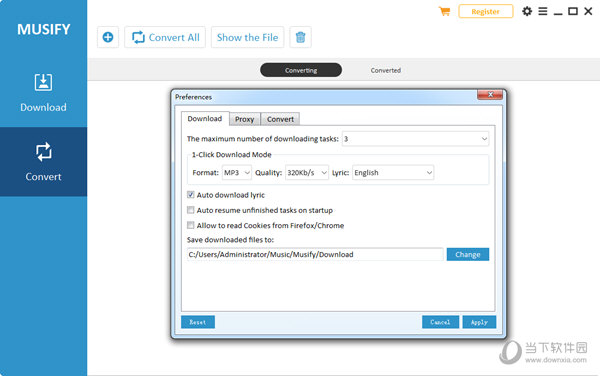600x376 pixels.
Task: Open the Format MP3 dropdown
Action: pyautogui.click(x=236, y=173)
